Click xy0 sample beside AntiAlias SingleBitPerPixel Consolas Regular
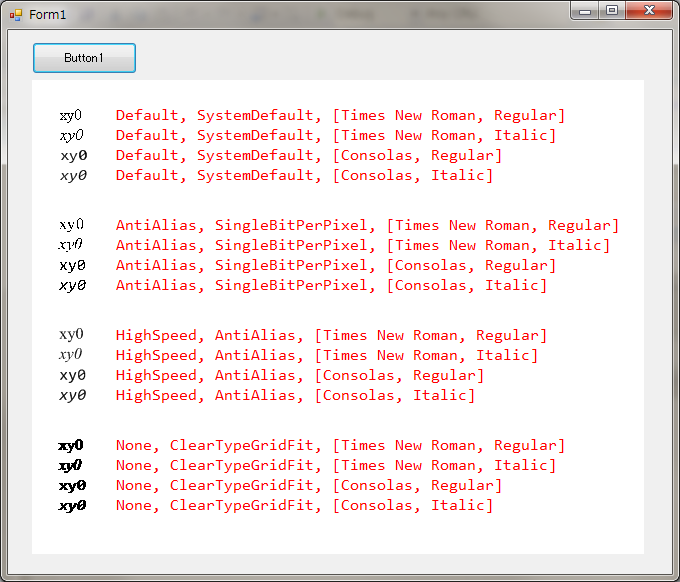Viewport: 680px width, 582px height. tap(72, 265)
